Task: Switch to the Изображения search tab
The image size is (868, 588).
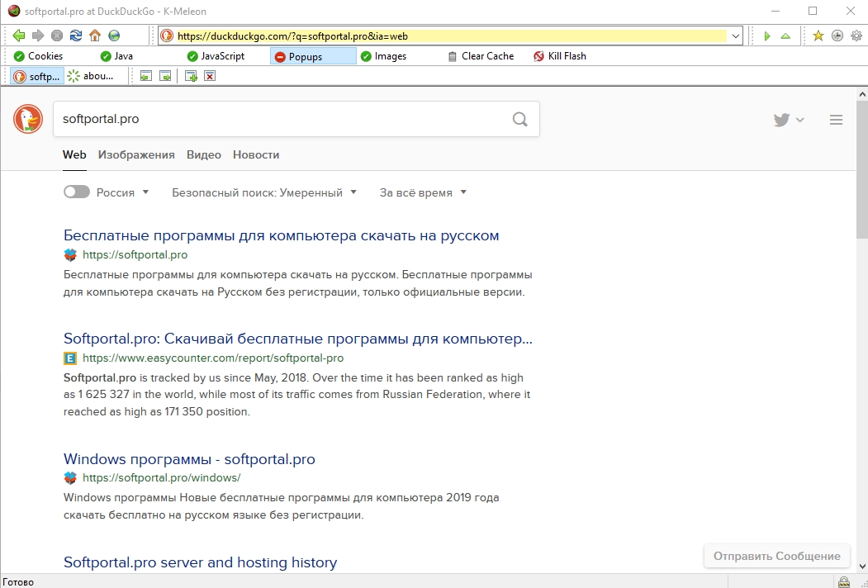Action: point(136,154)
